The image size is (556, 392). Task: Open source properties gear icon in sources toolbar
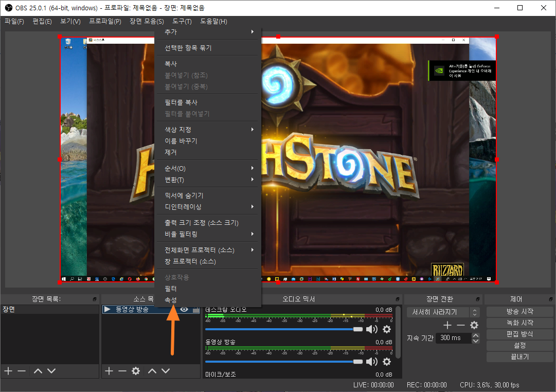136,371
